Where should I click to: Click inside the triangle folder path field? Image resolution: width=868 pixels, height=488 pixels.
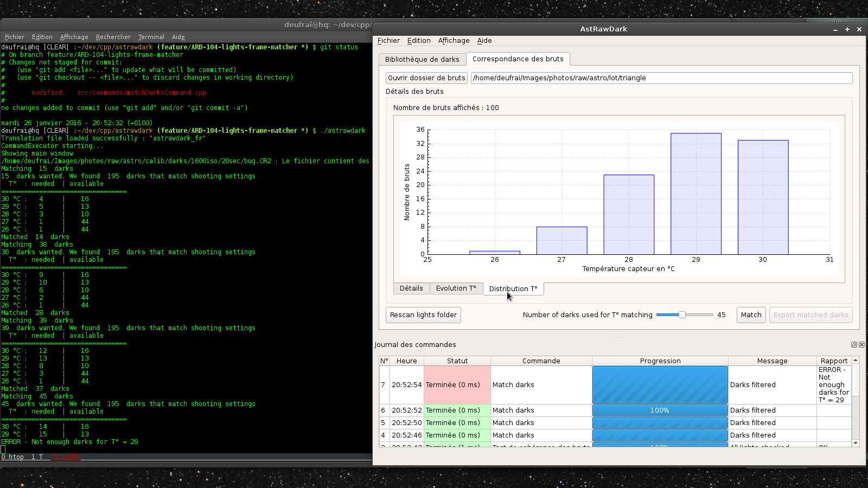click(597, 78)
